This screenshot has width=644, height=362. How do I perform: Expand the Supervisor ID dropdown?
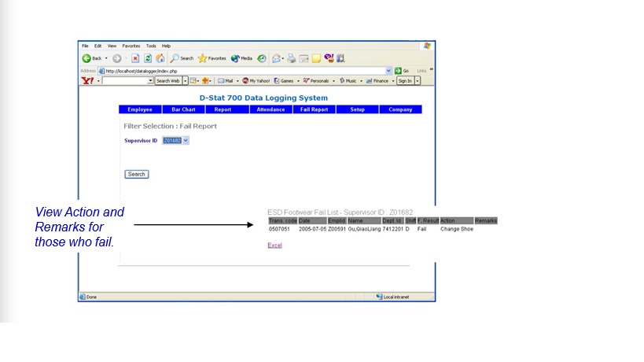click(x=186, y=141)
